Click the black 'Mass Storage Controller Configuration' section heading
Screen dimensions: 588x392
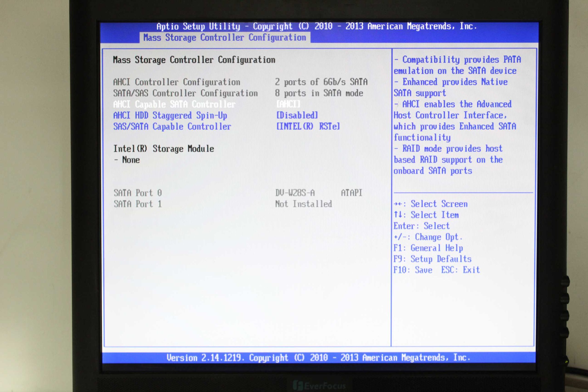coord(194,60)
